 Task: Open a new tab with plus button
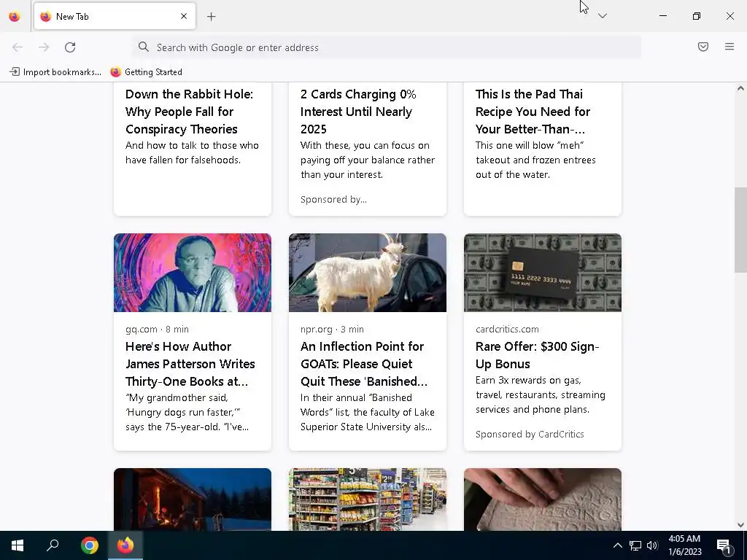pos(212,17)
